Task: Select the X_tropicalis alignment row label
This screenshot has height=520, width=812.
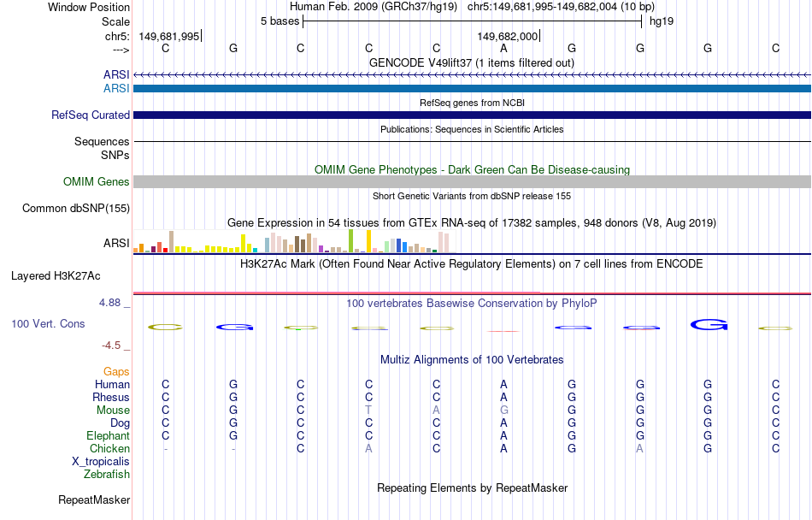Action: click(x=101, y=462)
